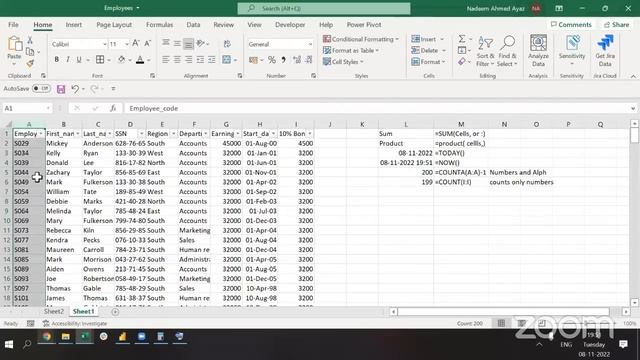Open the File tab
640x360 pixels.
(13, 24)
